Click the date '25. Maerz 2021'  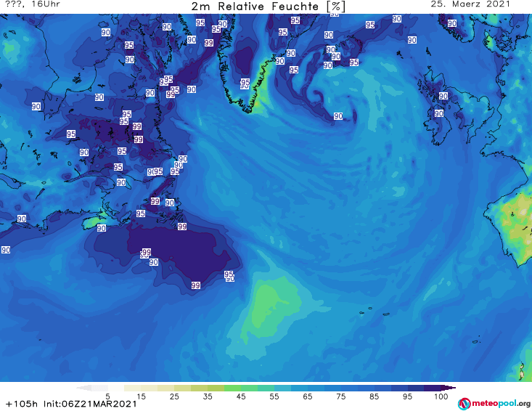point(470,4)
